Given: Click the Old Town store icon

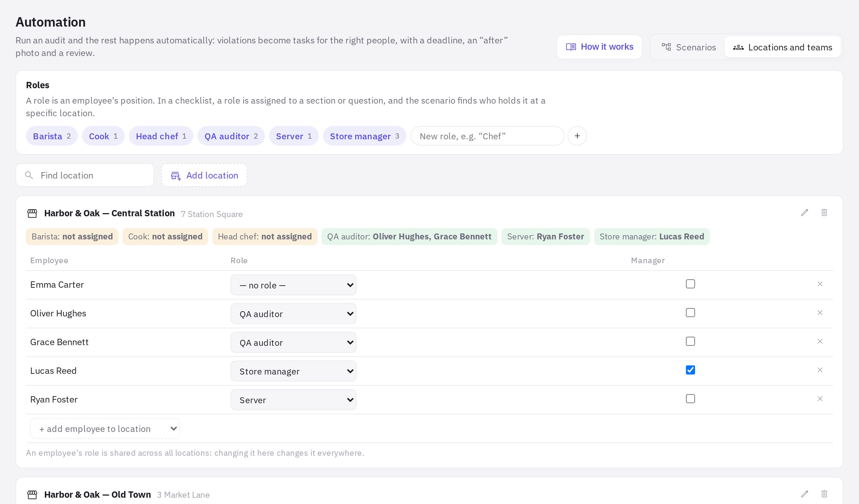Looking at the screenshot, I should 32,495.
